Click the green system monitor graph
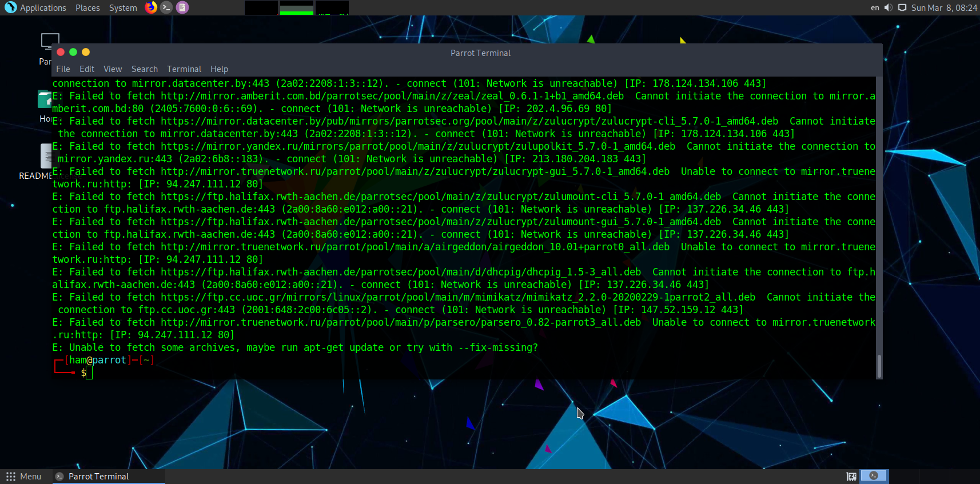 [x=297, y=7]
